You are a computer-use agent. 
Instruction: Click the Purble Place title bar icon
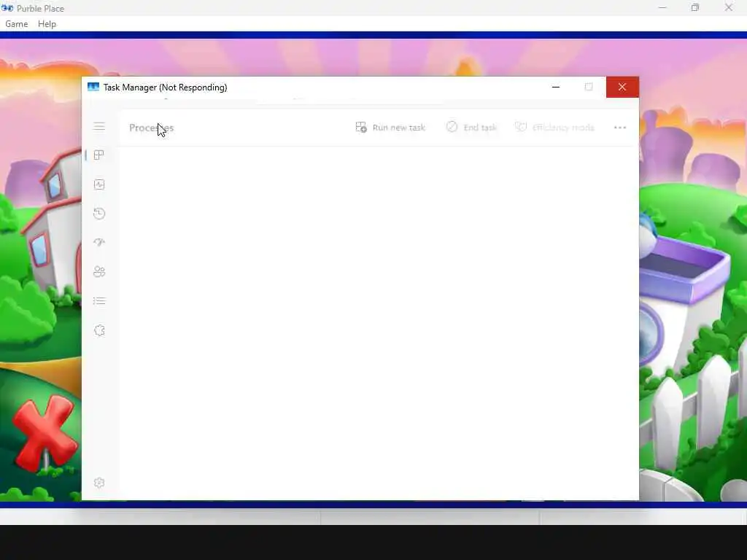pos(7,8)
